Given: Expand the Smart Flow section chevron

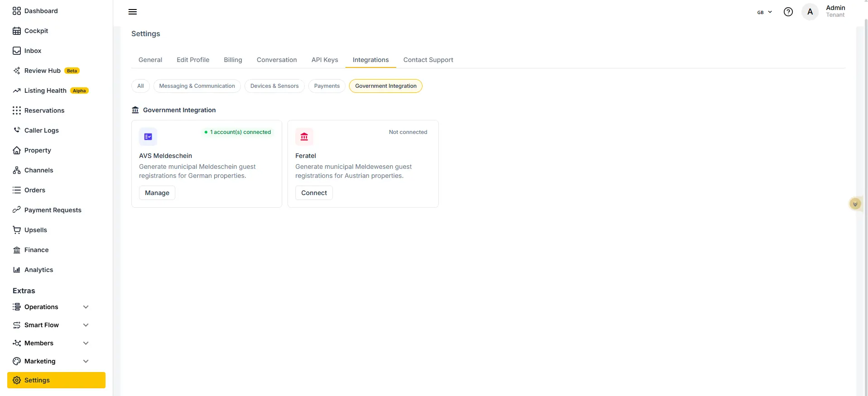Looking at the screenshot, I should point(86,325).
